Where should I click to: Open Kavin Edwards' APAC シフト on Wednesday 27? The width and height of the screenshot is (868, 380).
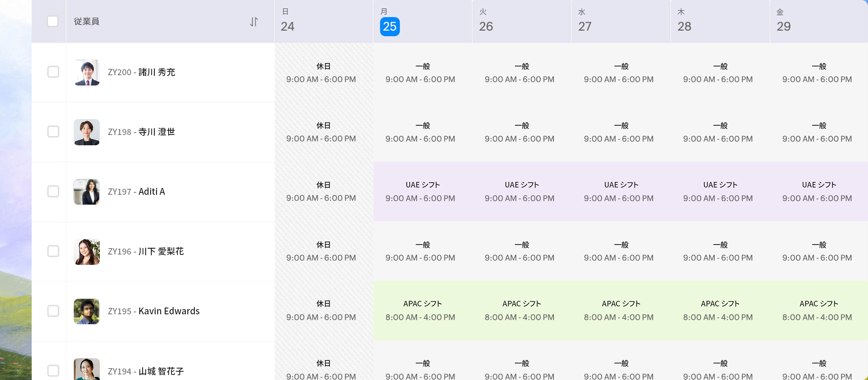click(x=621, y=311)
